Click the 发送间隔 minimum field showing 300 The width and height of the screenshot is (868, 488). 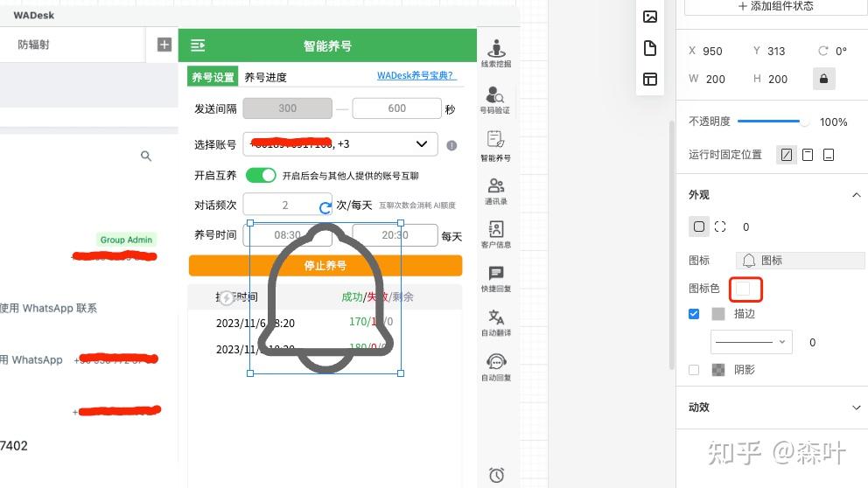(287, 108)
